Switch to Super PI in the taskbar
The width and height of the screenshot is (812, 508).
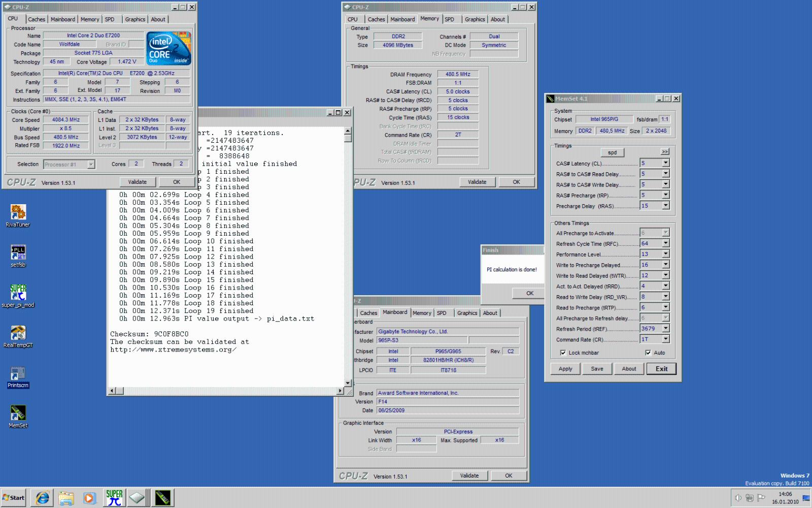(x=114, y=498)
